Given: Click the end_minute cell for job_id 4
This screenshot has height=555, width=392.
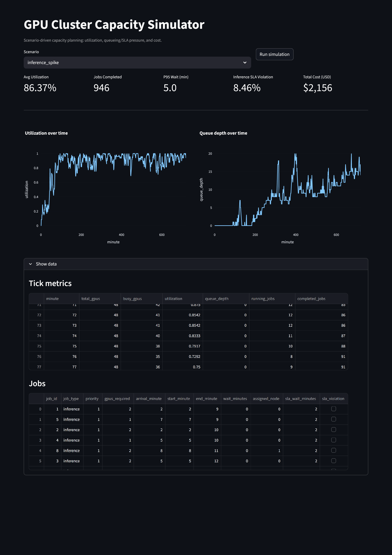Looking at the screenshot, I should pos(207,440).
